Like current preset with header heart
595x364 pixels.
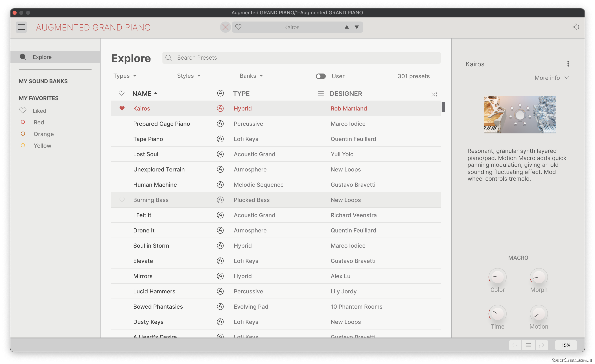tap(238, 27)
